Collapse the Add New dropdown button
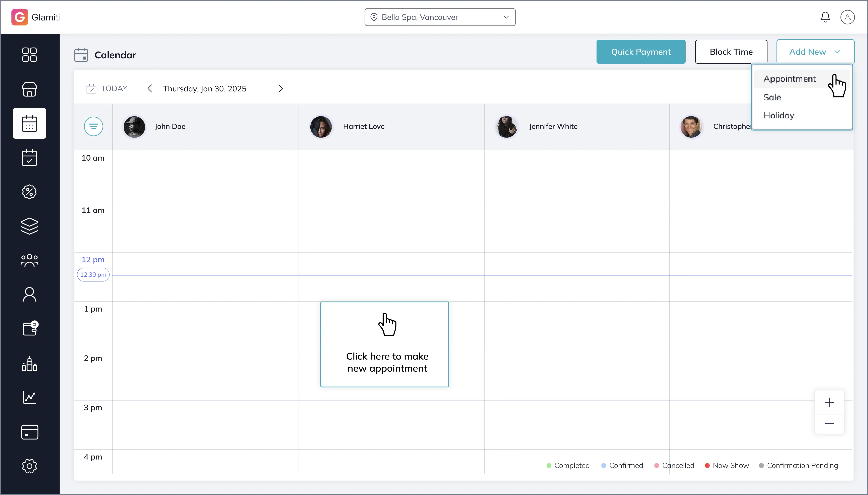Image resolution: width=868 pixels, height=495 pixels. point(815,52)
